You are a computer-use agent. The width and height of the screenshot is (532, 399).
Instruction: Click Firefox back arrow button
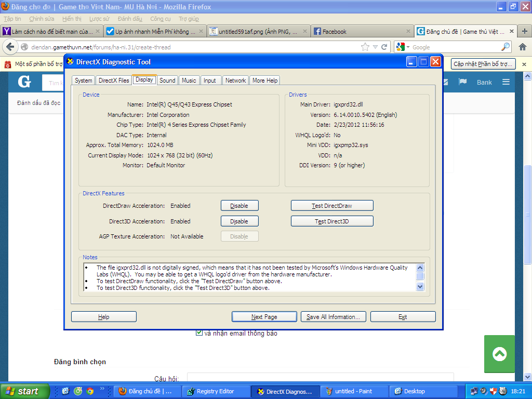pyautogui.click(x=10, y=47)
